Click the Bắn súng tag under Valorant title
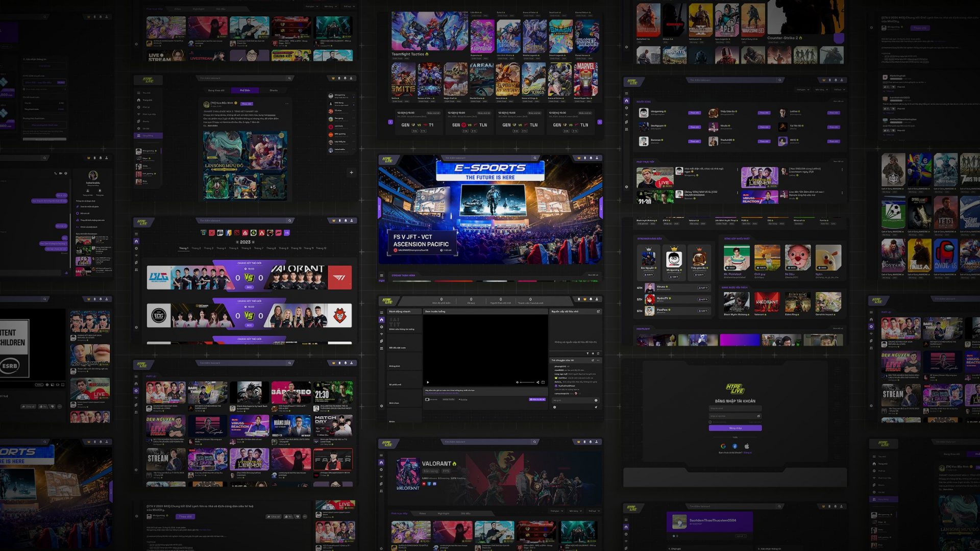The height and width of the screenshot is (551, 980). pyautogui.click(x=430, y=471)
